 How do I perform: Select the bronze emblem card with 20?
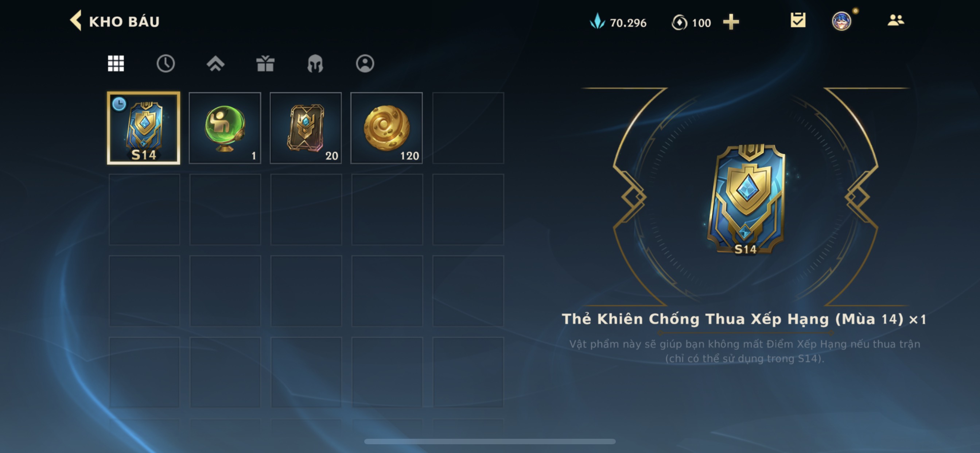[306, 128]
